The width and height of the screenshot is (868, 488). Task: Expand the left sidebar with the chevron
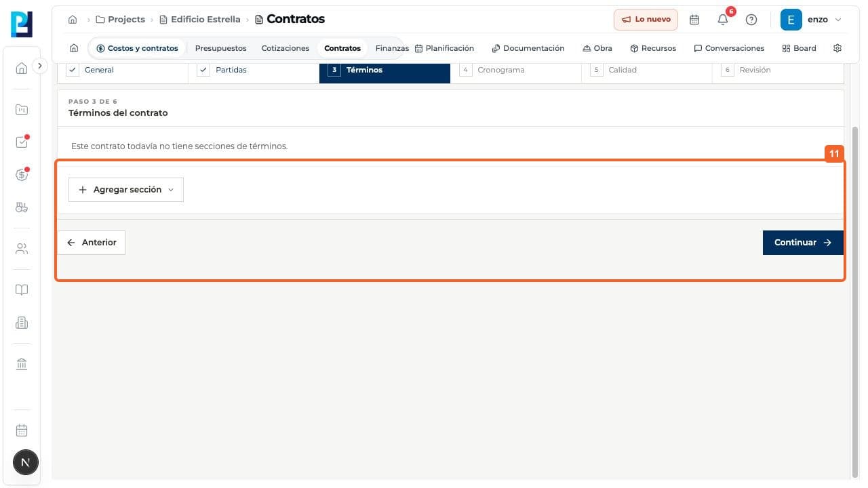pyautogui.click(x=40, y=66)
